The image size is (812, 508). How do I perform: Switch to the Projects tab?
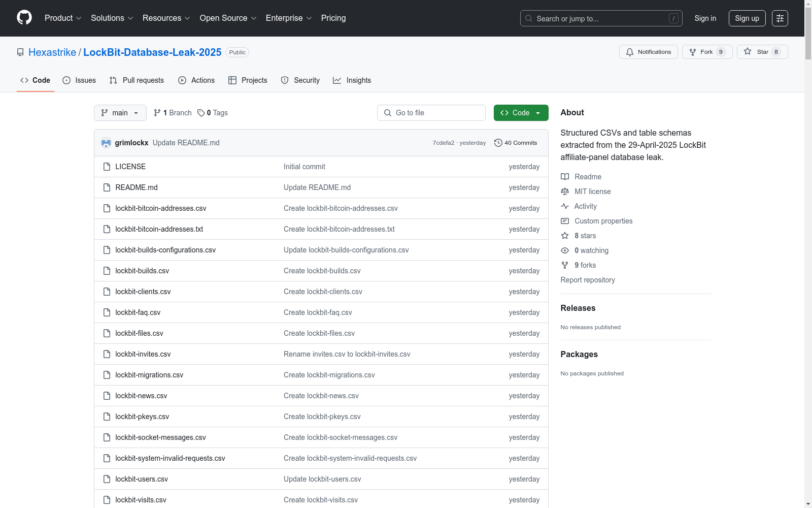pyautogui.click(x=248, y=80)
